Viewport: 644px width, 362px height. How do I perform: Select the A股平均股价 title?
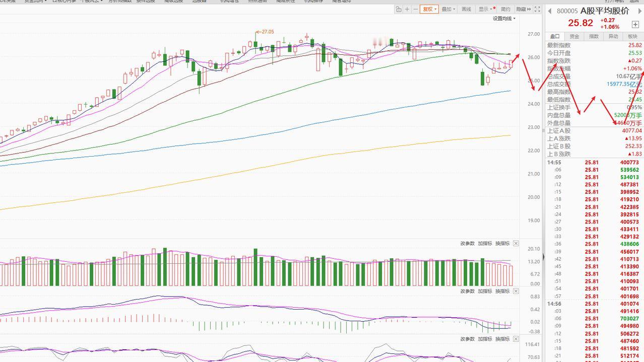click(x=605, y=11)
